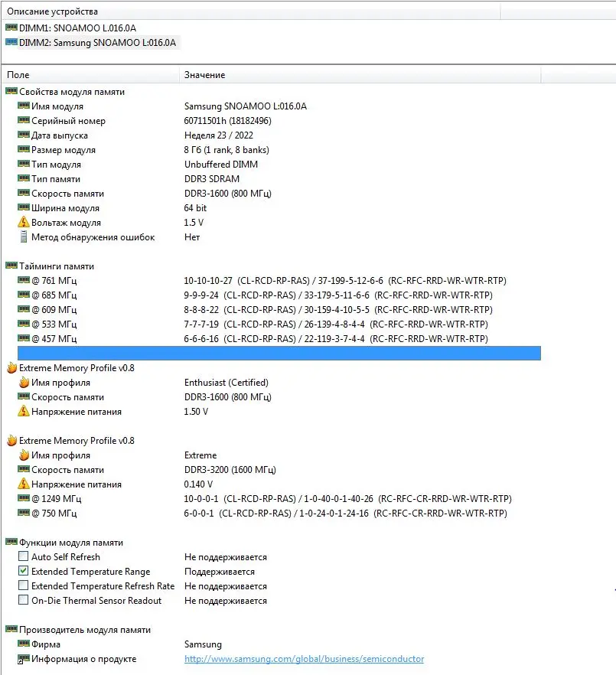Click icon next to 'Размер модуля'

23,149
